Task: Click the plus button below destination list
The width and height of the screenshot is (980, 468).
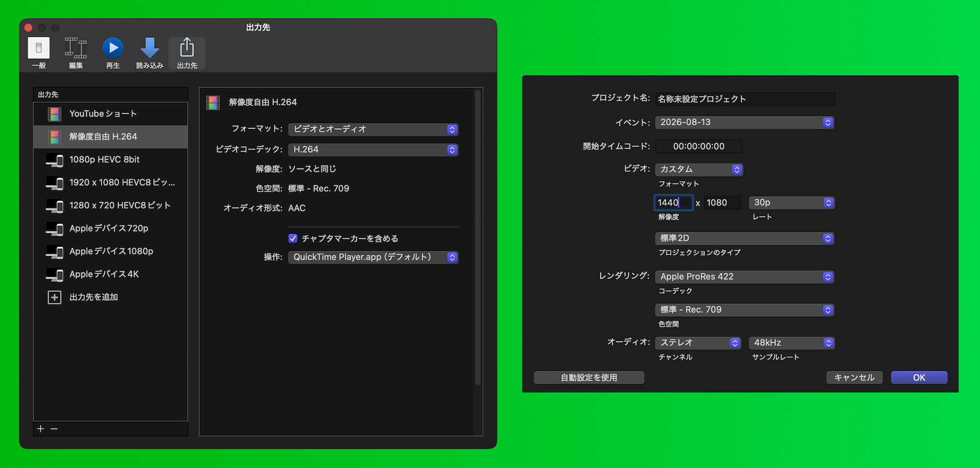Action: tap(41, 429)
